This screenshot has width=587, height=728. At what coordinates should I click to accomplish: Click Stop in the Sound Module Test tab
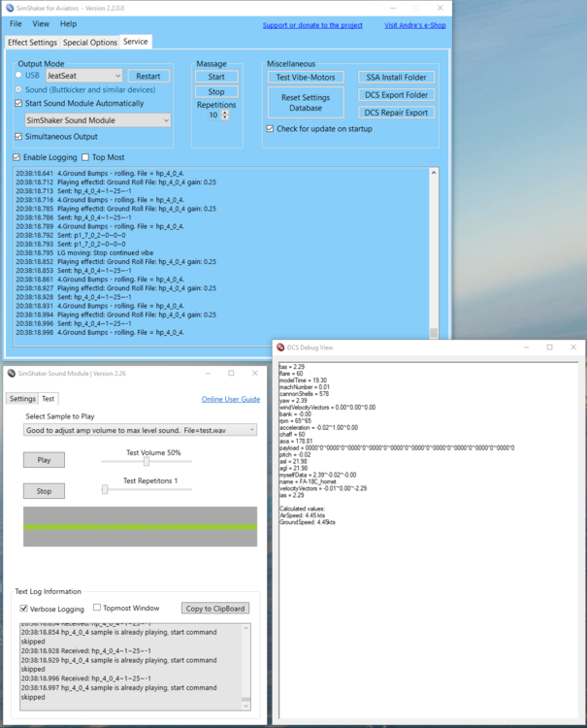point(44,491)
